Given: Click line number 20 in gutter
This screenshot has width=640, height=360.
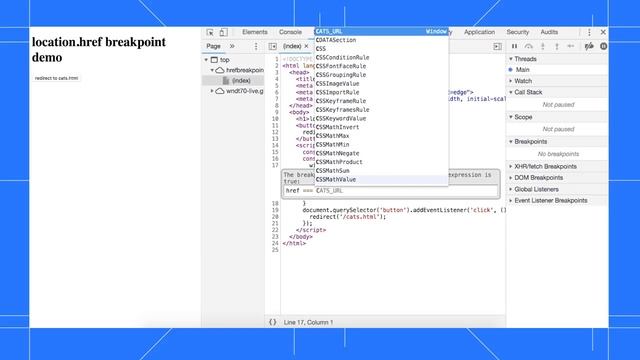Looking at the screenshot, I should pos(275,217).
